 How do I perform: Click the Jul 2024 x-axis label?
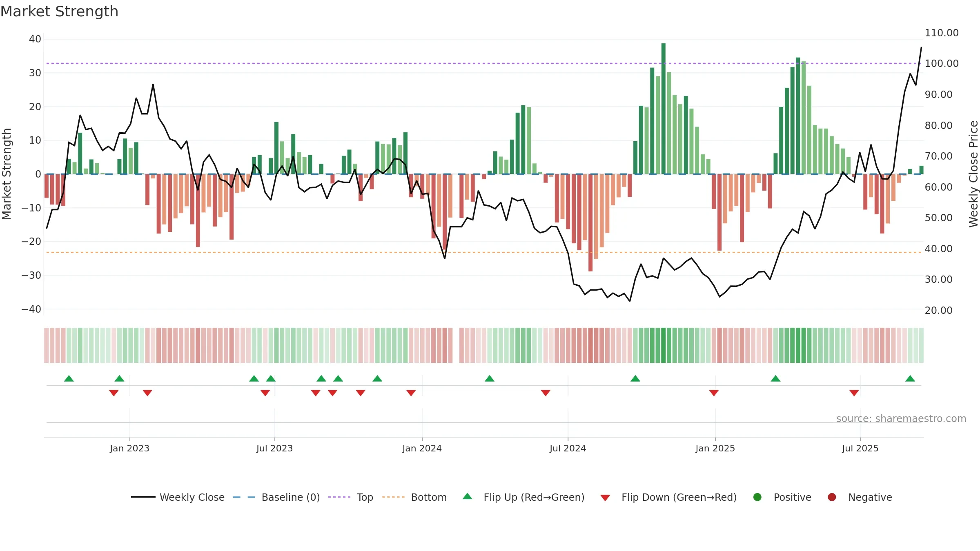568,448
